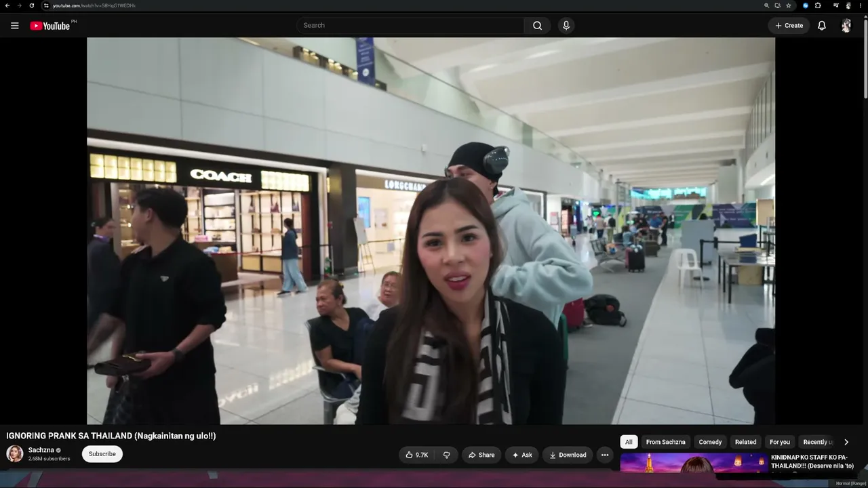The width and height of the screenshot is (868, 488).
Task: Click the search magnifier button
Action: click(x=537, y=26)
